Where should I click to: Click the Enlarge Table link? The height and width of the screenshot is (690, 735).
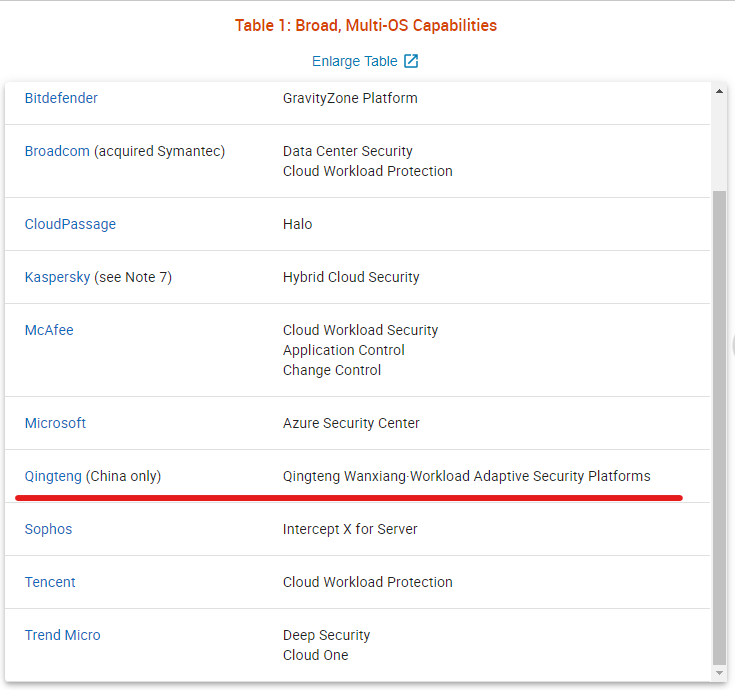coord(355,61)
